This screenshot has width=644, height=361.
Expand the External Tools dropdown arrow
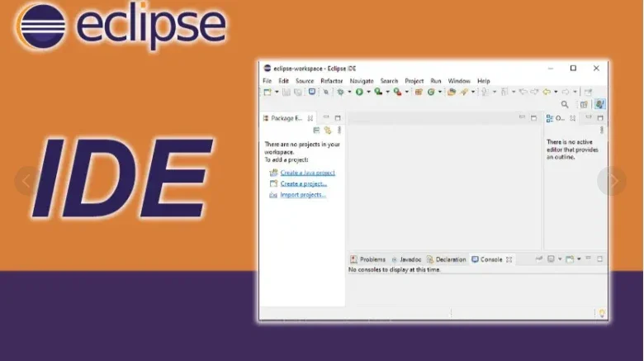[406, 92]
